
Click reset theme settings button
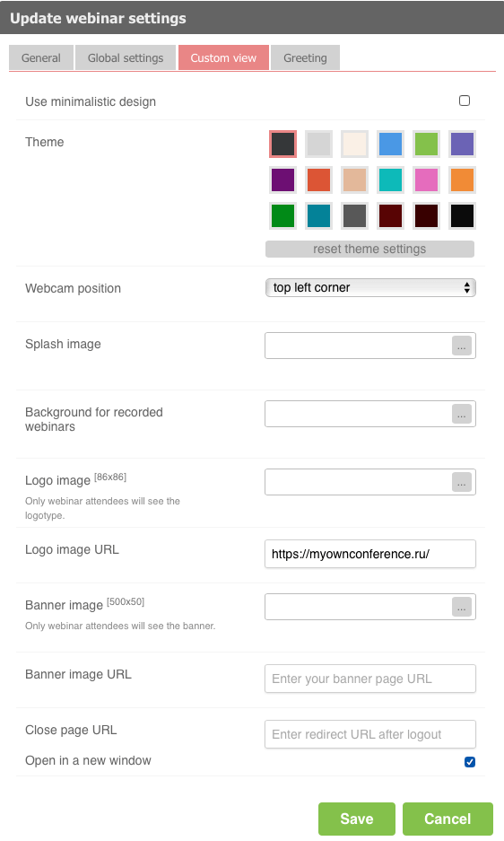[x=369, y=249]
